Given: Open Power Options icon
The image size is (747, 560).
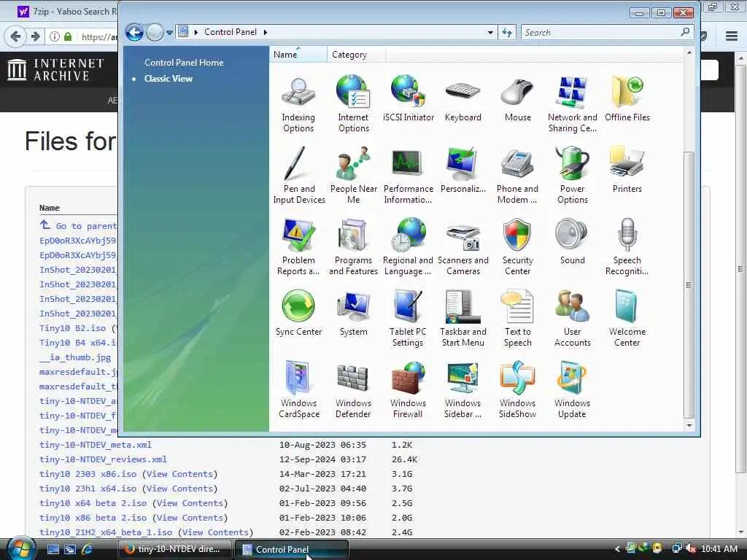Looking at the screenshot, I should click(x=572, y=175).
